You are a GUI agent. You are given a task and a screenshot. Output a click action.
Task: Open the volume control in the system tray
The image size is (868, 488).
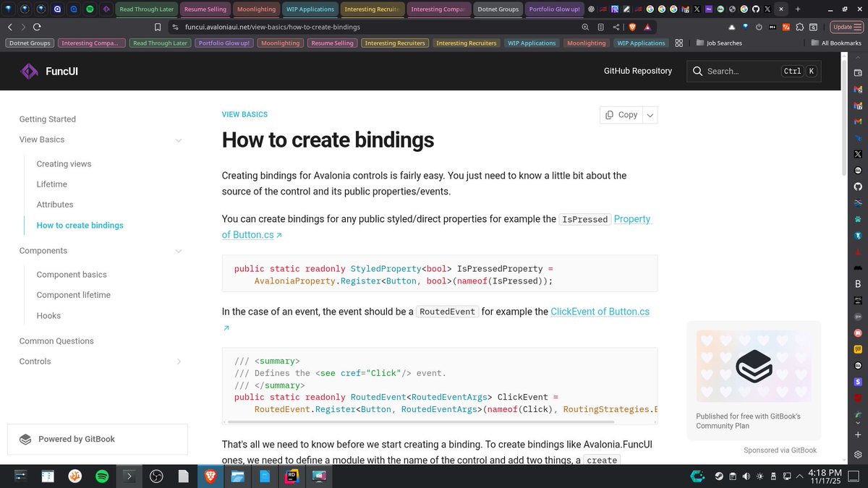pos(746,476)
